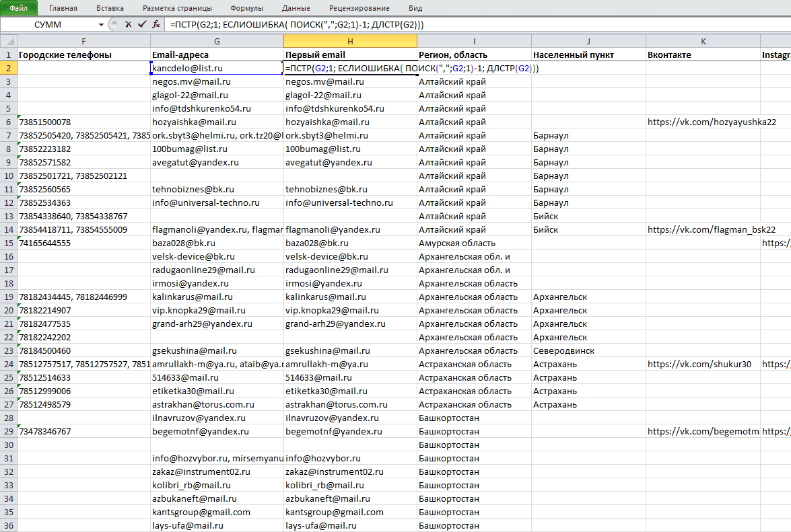The height and width of the screenshot is (532, 791).
Task: Select the cell Архангельск in row 19
Action: pyautogui.click(x=588, y=297)
